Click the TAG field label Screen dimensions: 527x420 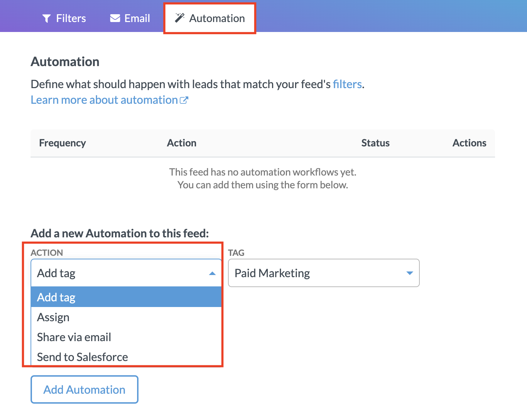236,253
